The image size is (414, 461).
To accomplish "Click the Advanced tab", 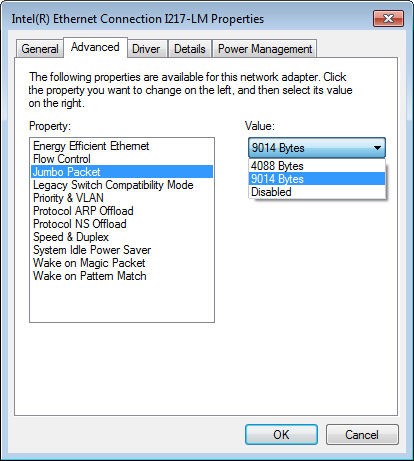I will point(95,47).
